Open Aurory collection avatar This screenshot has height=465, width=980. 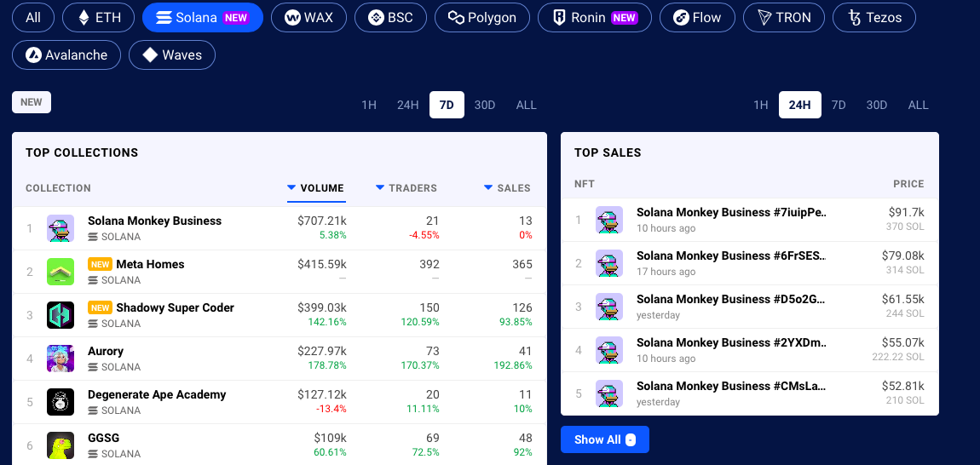pos(61,359)
